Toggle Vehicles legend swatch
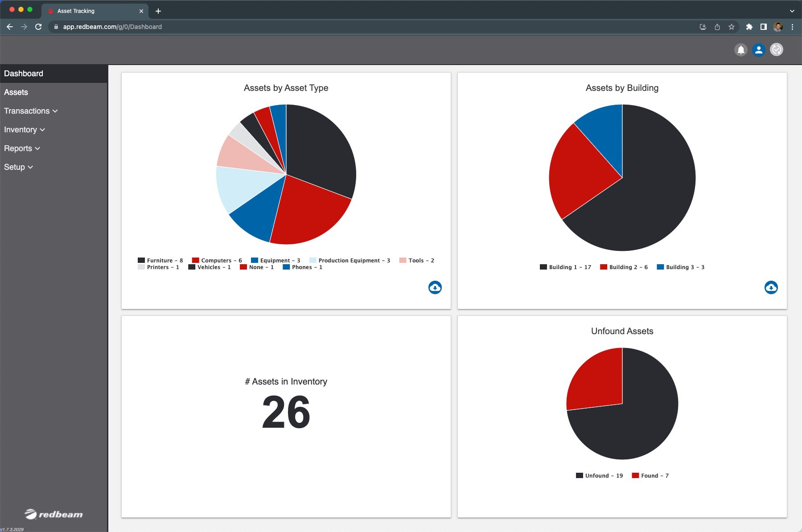This screenshot has width=802, height=532. [192, 267]
